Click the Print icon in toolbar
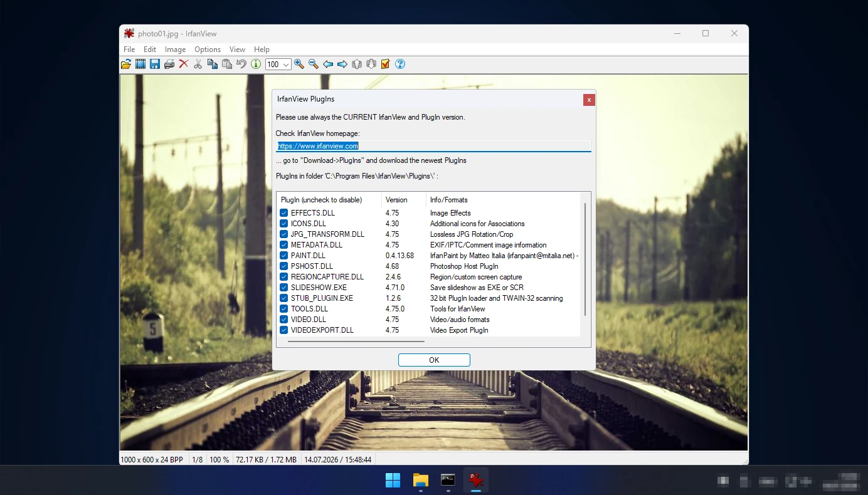This screenshot has width=868, height=495. point(169,64)
